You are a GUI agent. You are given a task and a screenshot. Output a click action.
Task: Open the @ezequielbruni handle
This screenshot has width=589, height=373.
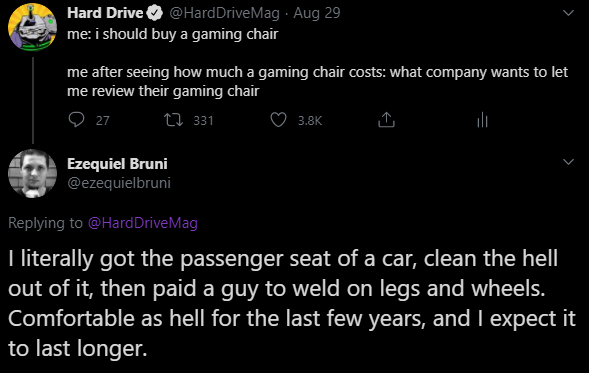click(x=119, y=183)
